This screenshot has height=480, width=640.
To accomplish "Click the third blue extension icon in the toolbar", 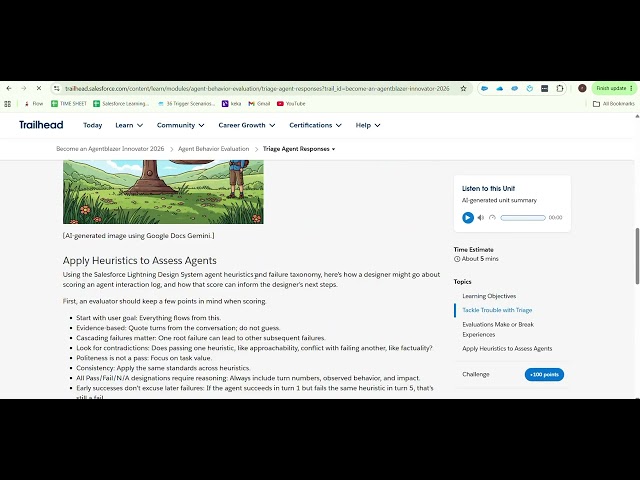I will pos(515,88).
